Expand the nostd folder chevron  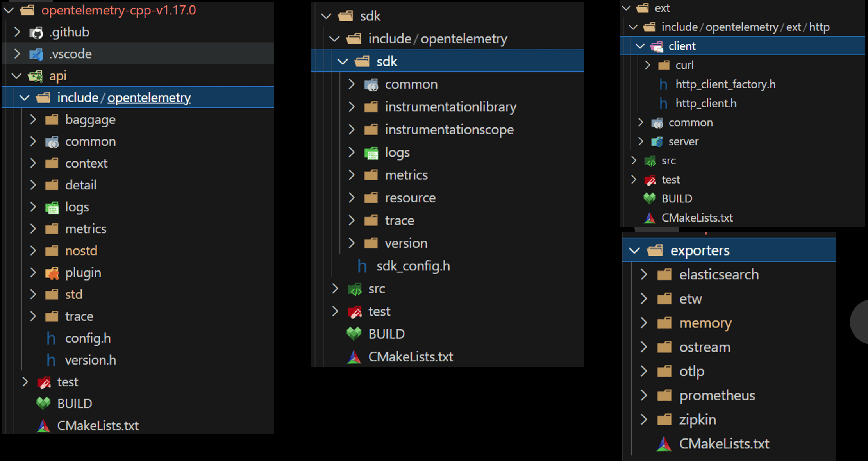[33, 251]
